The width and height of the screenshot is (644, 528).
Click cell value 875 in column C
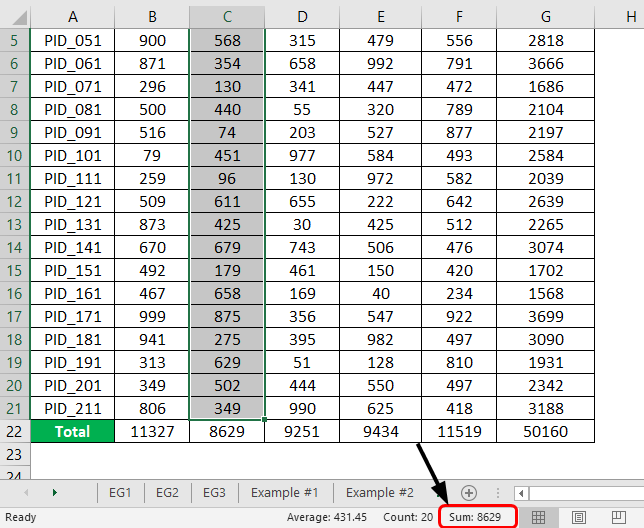[227, 317]
